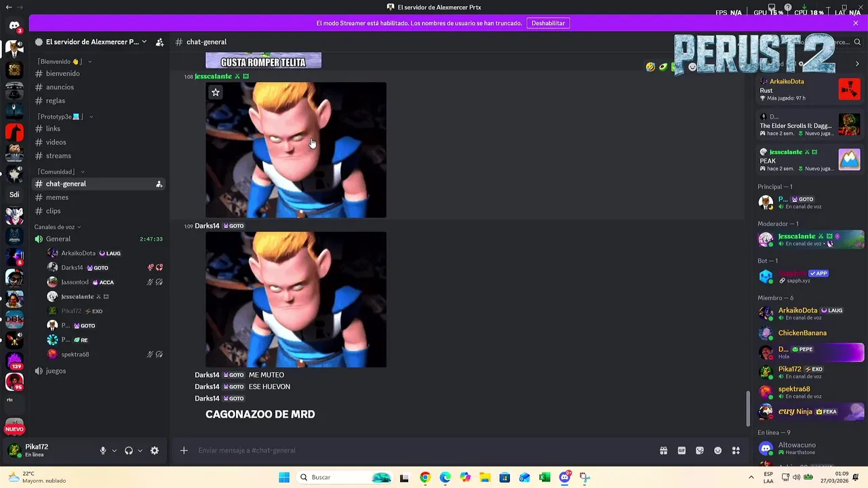Open the bienvenido channel
The image size is (868, 488).
(100, 74)
